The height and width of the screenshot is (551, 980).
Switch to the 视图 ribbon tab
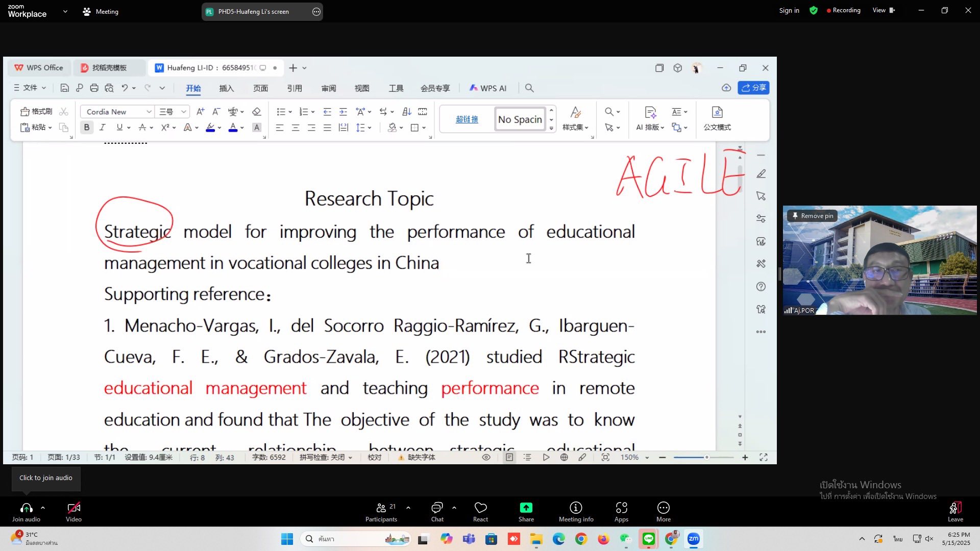point(362,88)
